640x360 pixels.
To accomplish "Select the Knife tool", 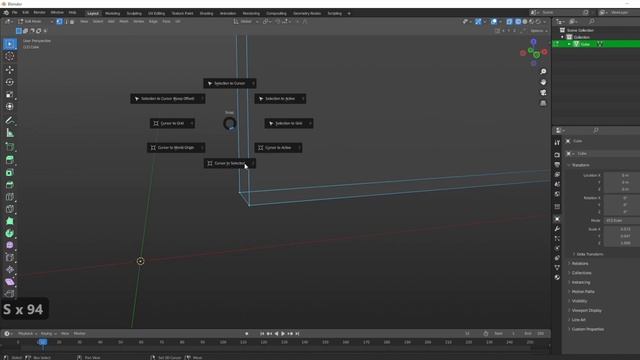I will (9, 209).
